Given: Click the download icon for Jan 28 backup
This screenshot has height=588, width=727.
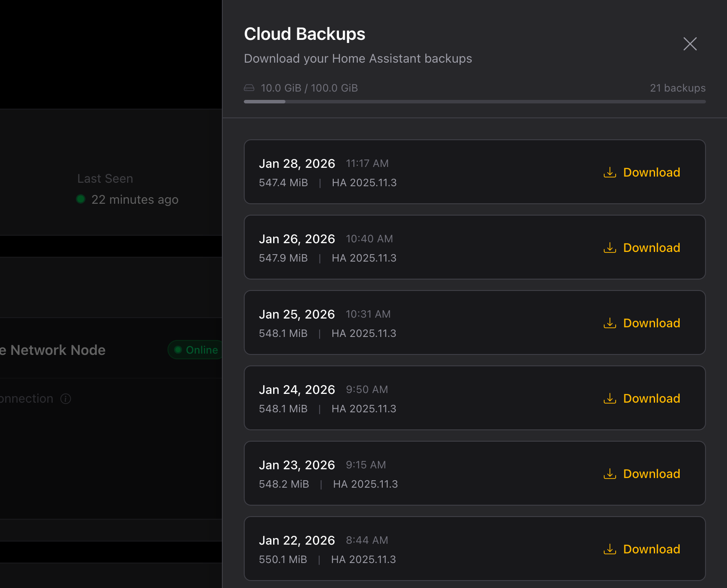Looking at the screenshot, I should (x=610, y=172).
